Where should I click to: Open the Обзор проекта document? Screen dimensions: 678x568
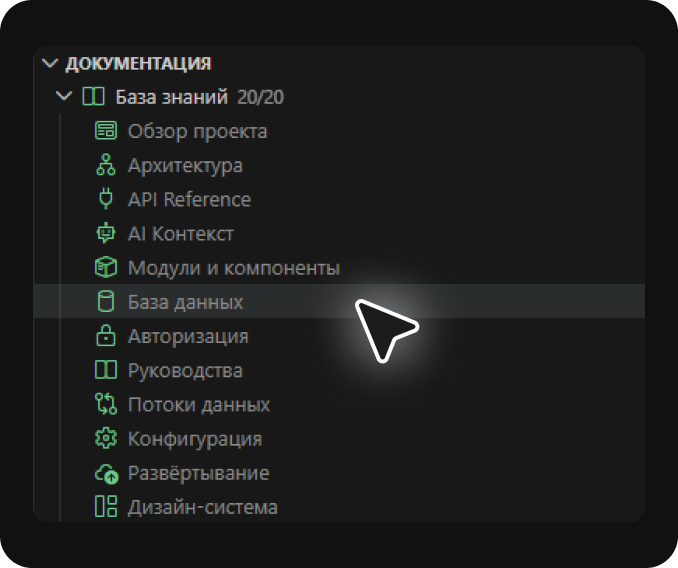197,131
